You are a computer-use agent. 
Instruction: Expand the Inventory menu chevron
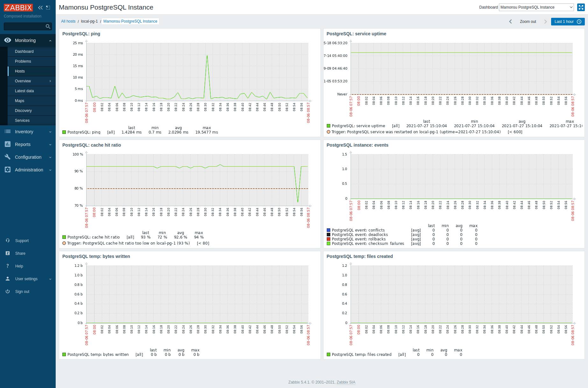(x=50, y=132)
